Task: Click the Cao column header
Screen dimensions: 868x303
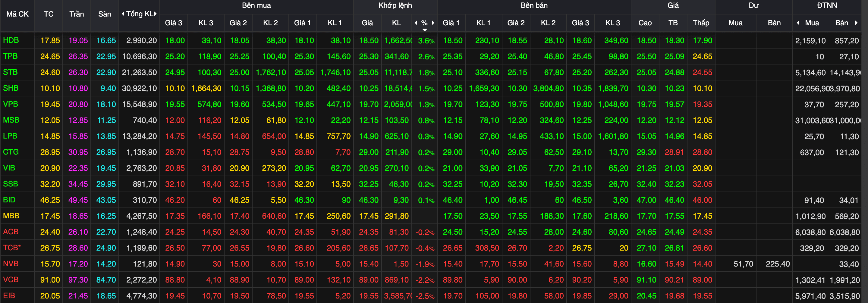Action: coord(645,23)
